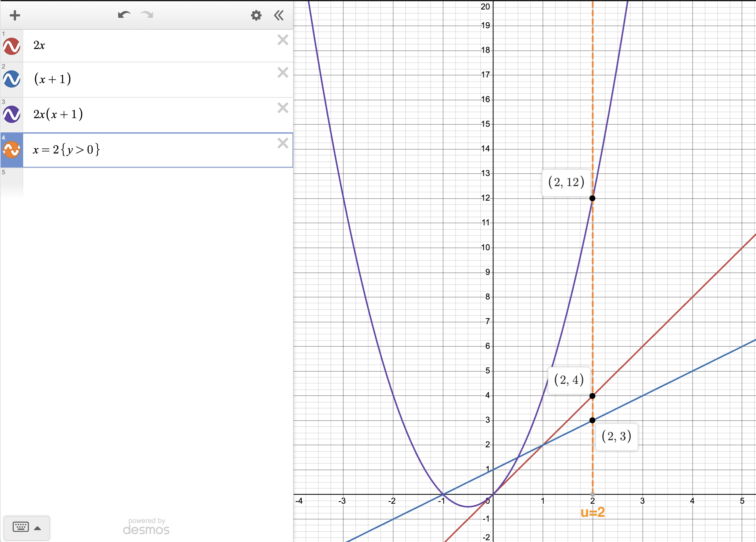Screen dimensions: 756x542
Task: Click the redo arrow
Action: 147,15
